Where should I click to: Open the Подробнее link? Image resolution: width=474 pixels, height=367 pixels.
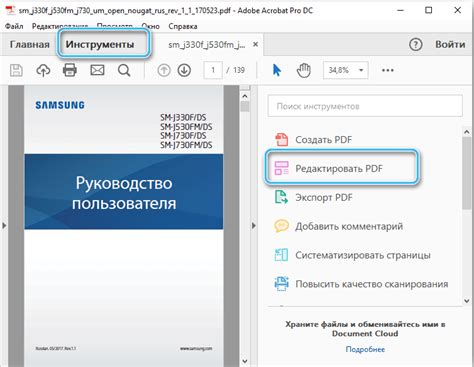(365, 349)
